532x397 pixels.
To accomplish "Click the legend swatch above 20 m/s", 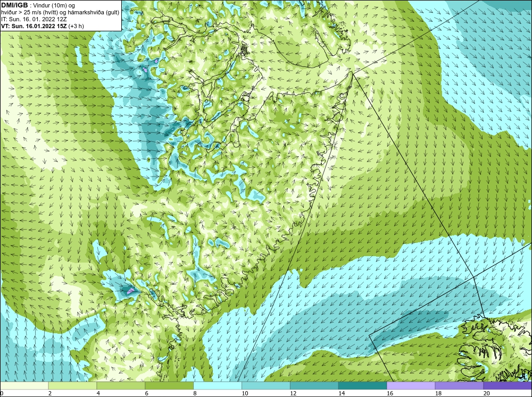I will [x=508, y=386].
